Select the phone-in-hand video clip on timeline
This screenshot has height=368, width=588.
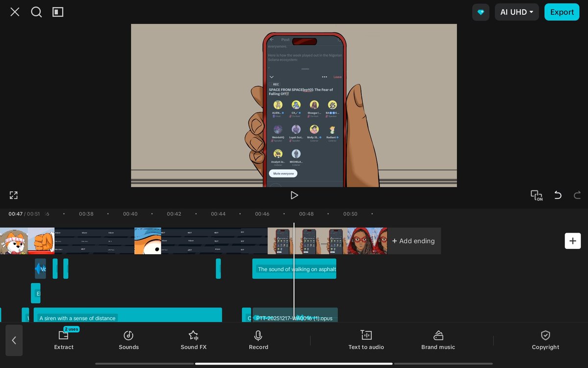pyautogui.click(x=307, y=241)
